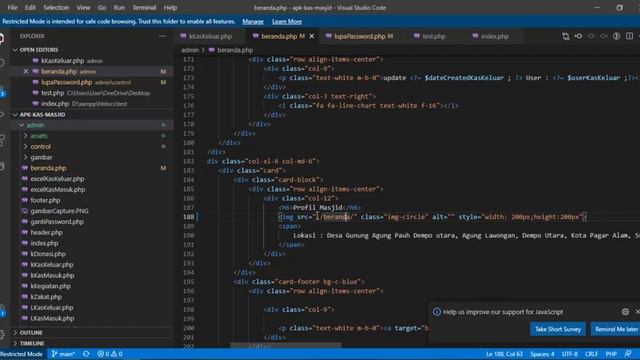Click the feedback icon in status bar
This screenshot has width=640, height=360.
(x=628, y=354)
